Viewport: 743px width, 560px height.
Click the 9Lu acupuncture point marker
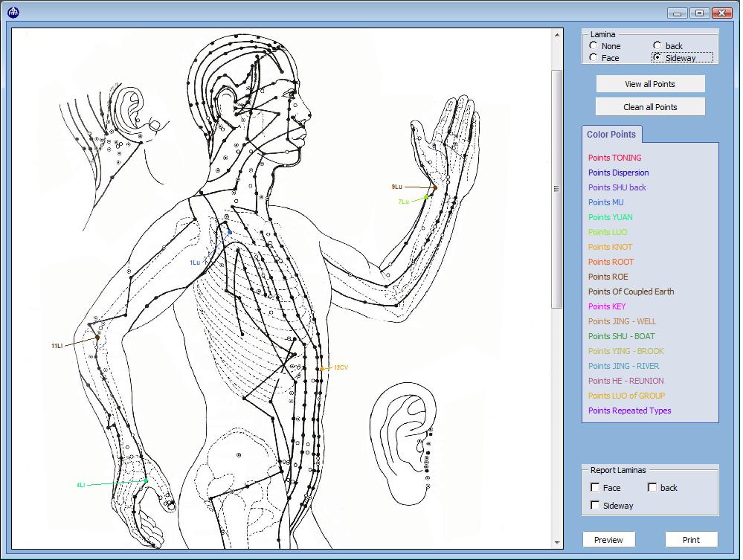(x=434, y=187)
